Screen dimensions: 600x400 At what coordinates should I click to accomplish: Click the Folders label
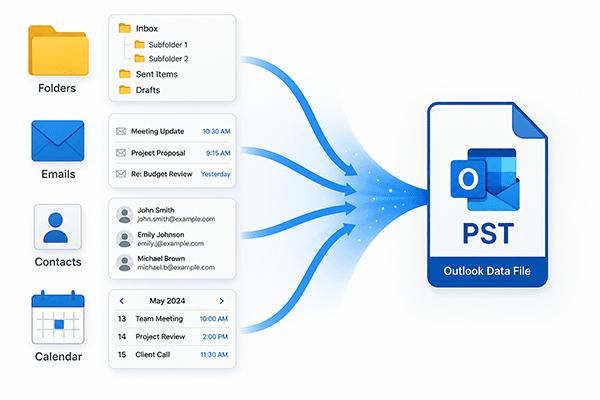(57, 88)
